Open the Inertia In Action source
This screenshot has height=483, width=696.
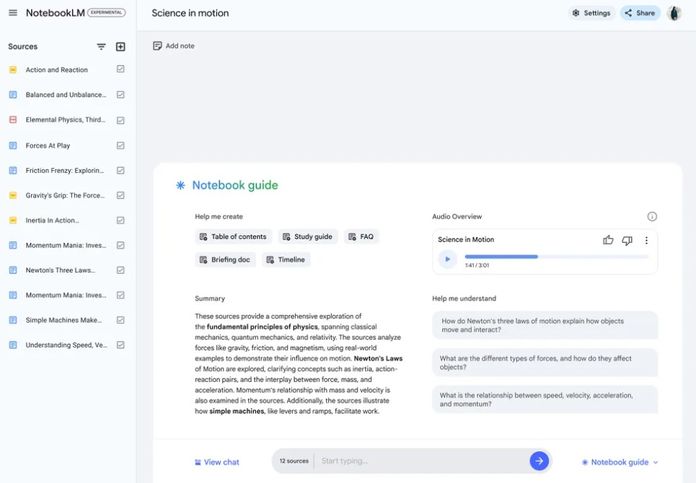pos(52,220)
